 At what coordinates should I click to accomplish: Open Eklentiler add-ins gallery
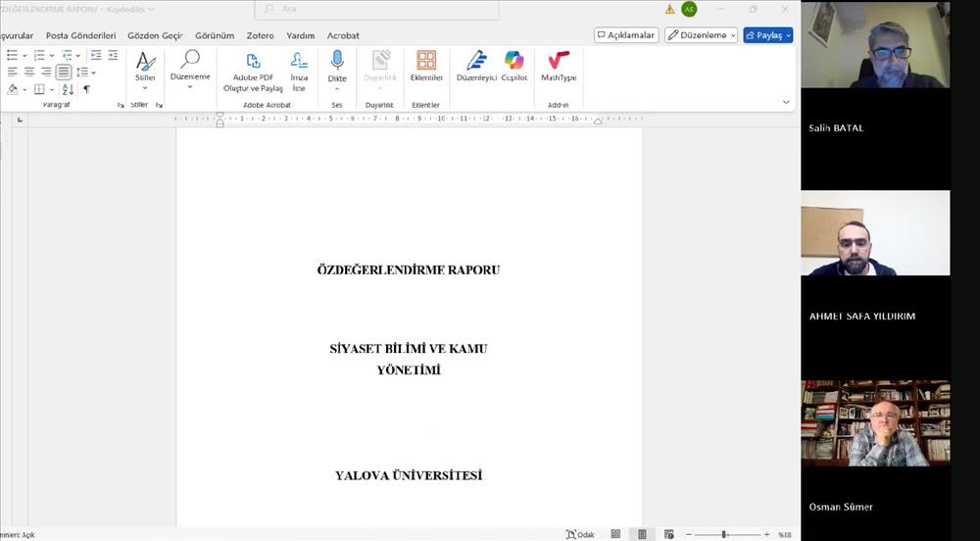point(426,65)
